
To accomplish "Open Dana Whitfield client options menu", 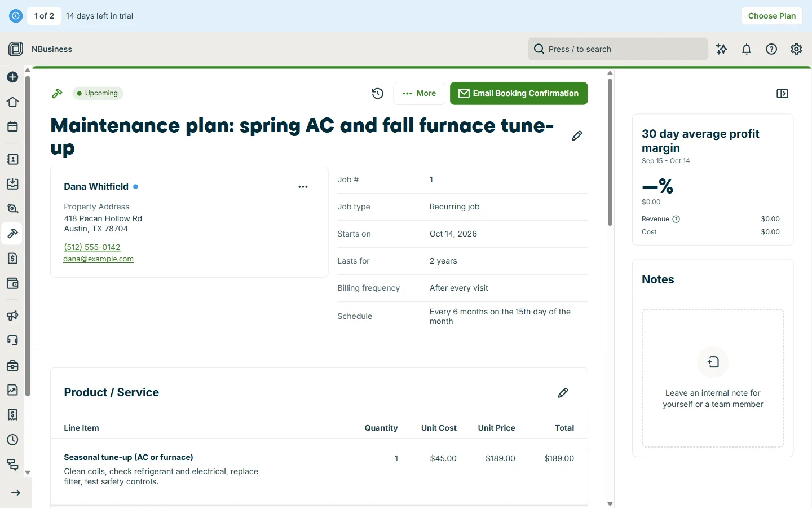I will click(x=303, y=187).
